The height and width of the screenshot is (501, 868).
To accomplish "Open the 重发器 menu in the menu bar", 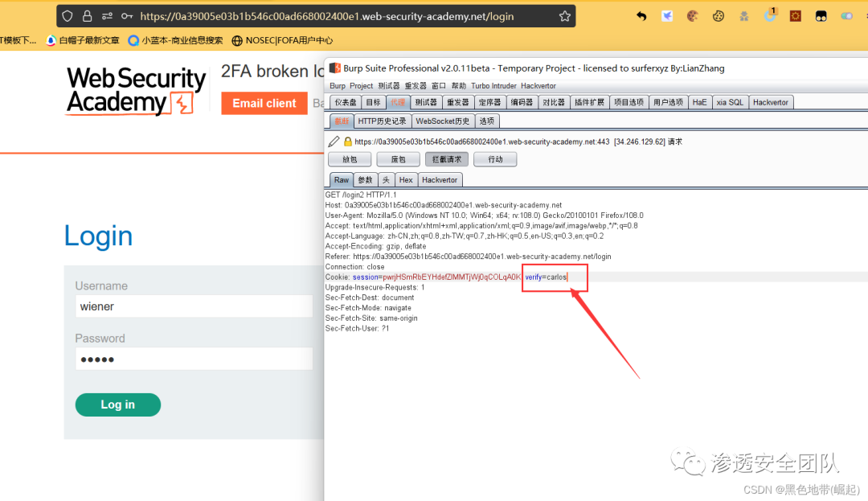I will (416, 86).
